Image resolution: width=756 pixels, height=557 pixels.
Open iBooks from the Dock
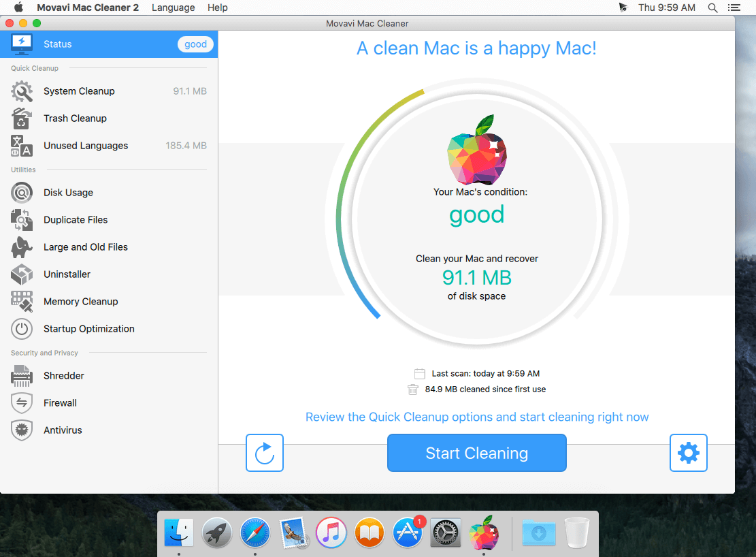pyautogui.click(x=369, y=533)
